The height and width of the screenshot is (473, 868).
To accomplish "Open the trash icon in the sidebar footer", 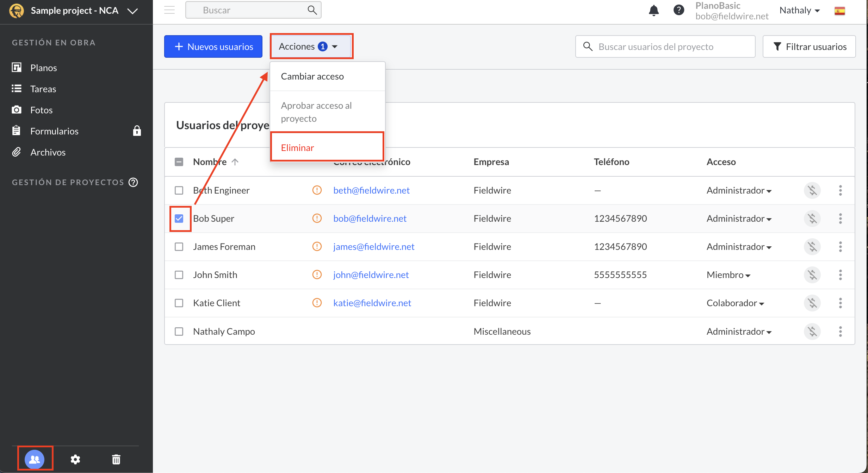I will pyautogui.click(x=116, y=459).
